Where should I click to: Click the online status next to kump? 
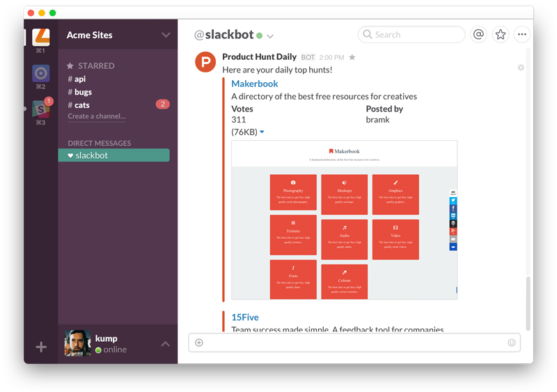pyautogui.click(x=111, y=350)
